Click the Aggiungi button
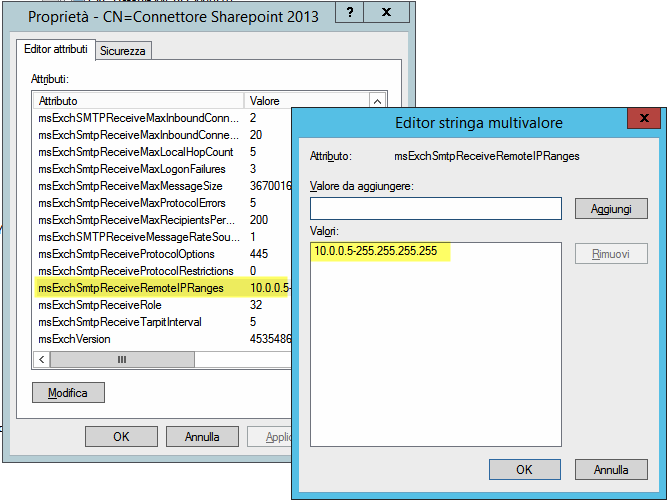The width and height of the screenshot is (667, 500). (x=611, y=209)
